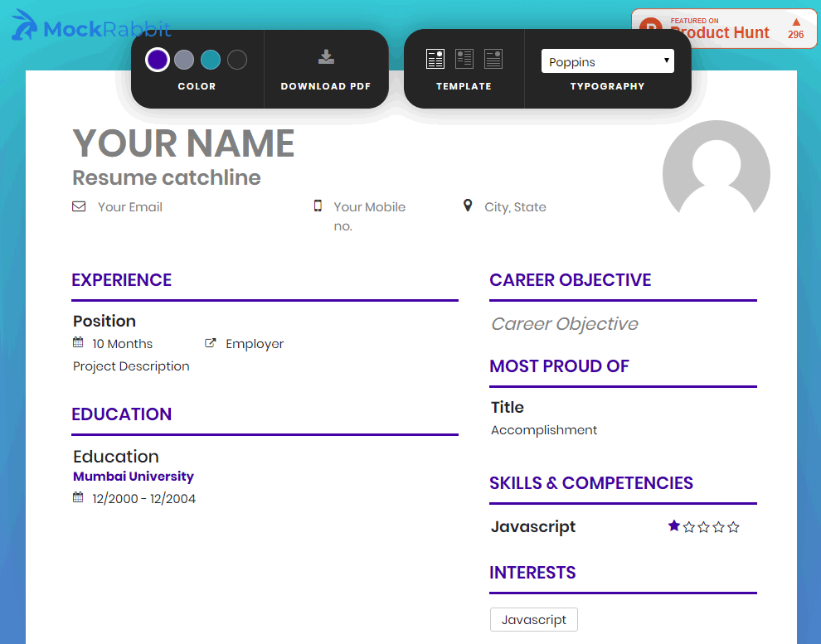Click the mobile phone icon
821x644 pixels.
pos(318,206)
